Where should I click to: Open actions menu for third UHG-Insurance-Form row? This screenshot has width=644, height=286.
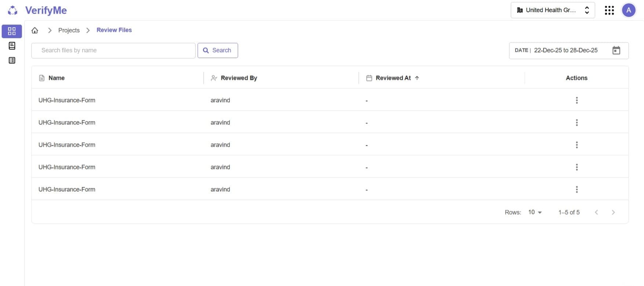coord(576,145)
